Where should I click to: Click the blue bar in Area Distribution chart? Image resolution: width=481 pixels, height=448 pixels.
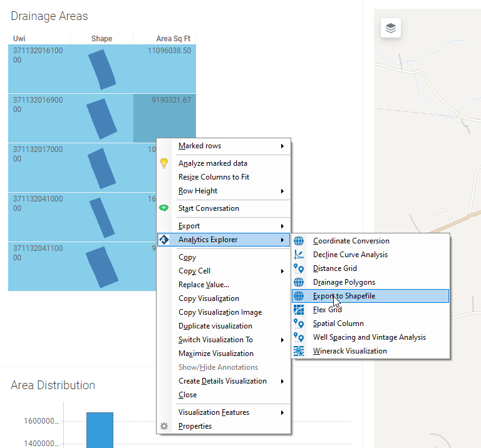[100, 430]
